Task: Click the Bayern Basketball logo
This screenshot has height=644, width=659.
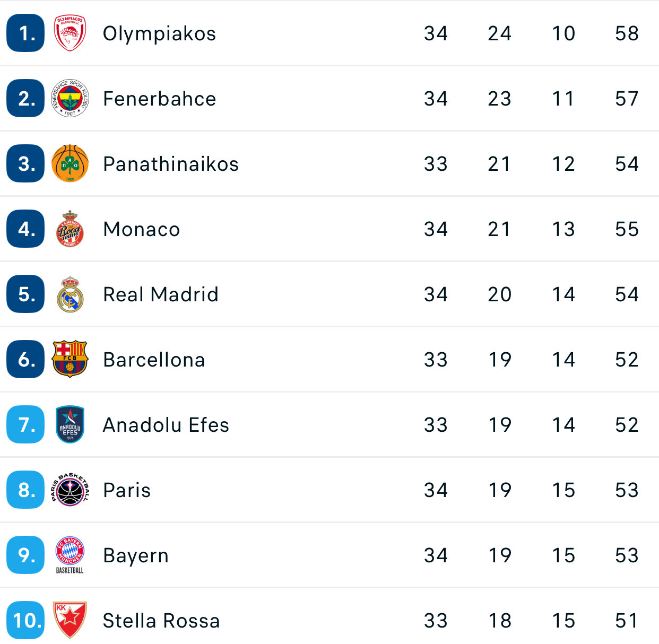Action: (70, 555)
